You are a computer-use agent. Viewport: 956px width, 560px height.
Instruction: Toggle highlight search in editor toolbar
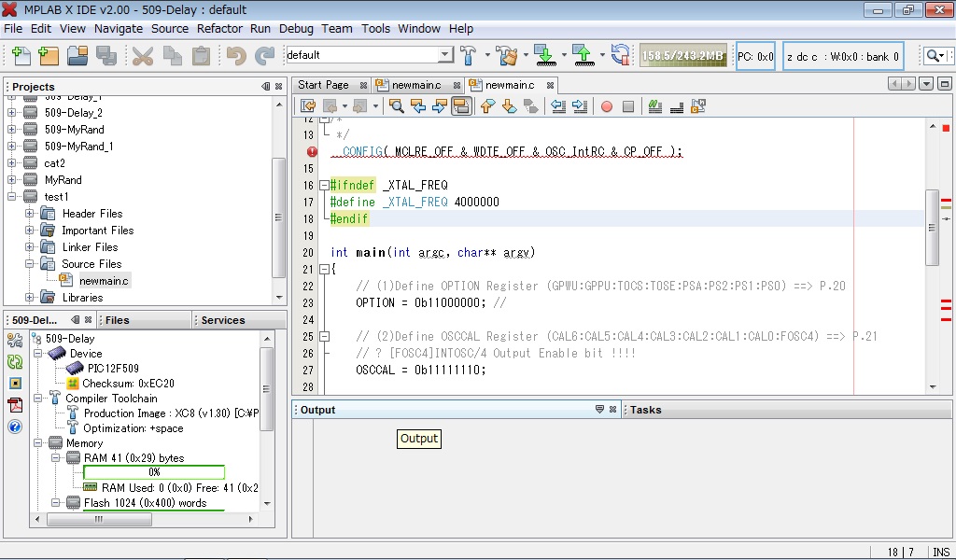pyautogui.click(x=460, y=106)
